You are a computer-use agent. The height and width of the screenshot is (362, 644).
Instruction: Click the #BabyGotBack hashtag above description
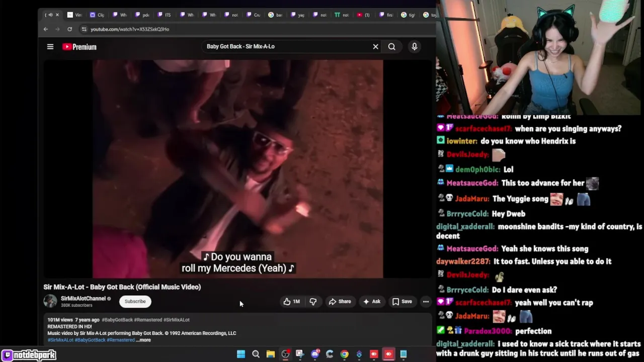pyautogui.click(x=117, y=320)
